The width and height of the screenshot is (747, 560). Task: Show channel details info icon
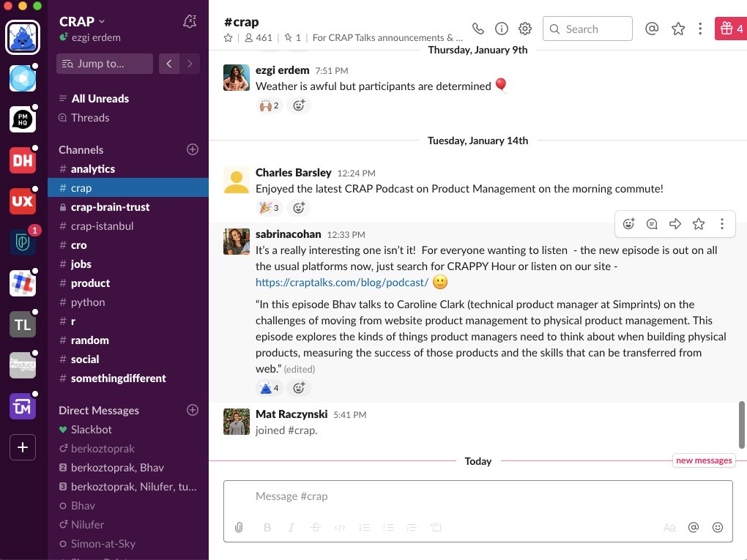(501, 29)
